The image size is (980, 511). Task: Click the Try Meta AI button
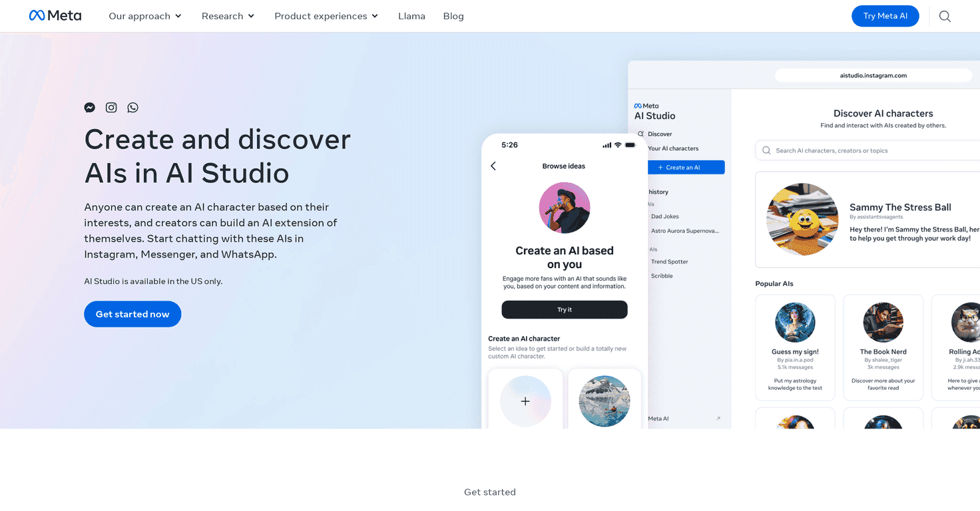click(885, 16)
